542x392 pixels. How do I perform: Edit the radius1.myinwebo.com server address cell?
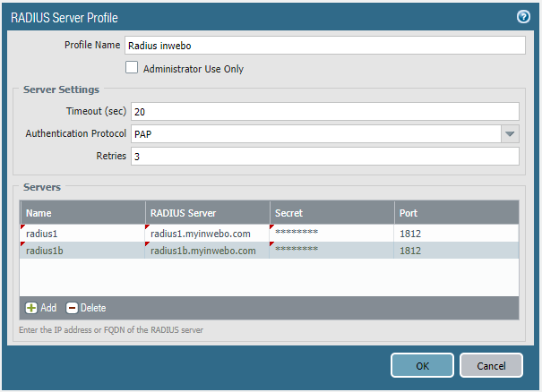tap(207, 234)
